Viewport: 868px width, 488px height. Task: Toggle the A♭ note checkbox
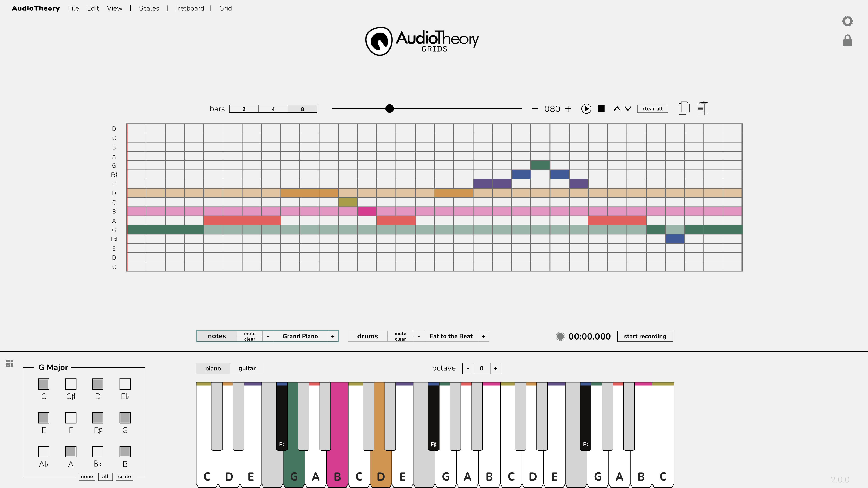[43, 452]
